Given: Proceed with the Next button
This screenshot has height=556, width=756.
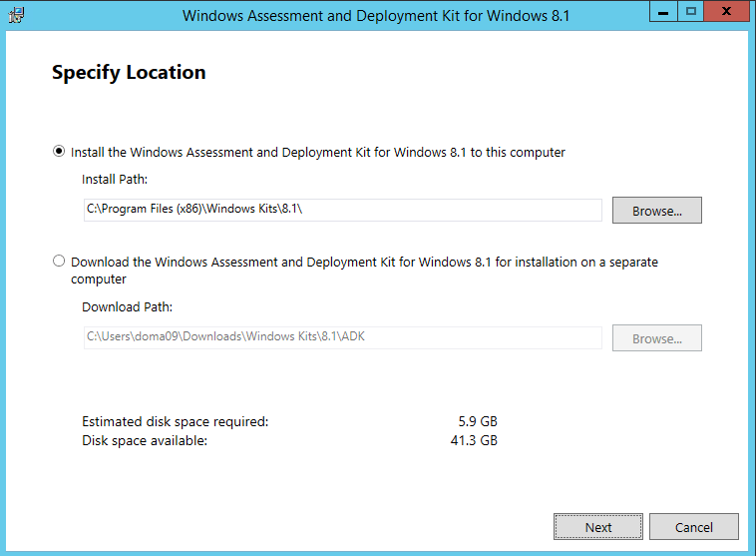Looking at the screenshot, I should [x=597, y=527].
